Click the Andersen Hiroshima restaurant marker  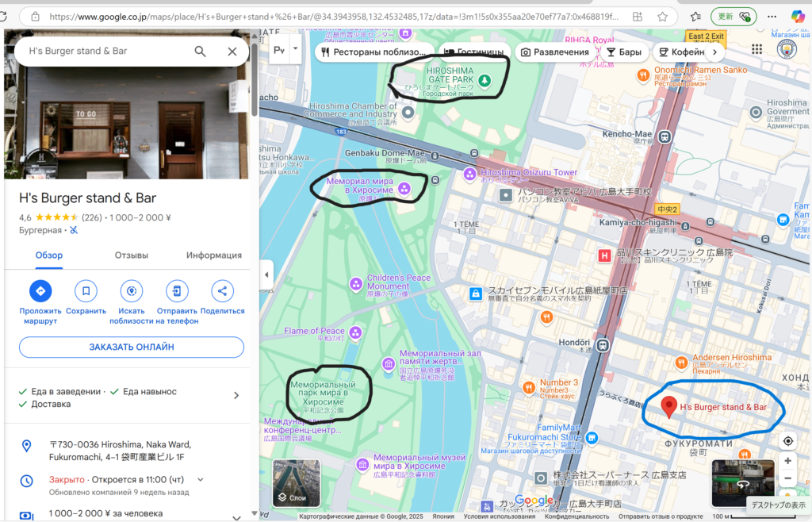point(681,362)
